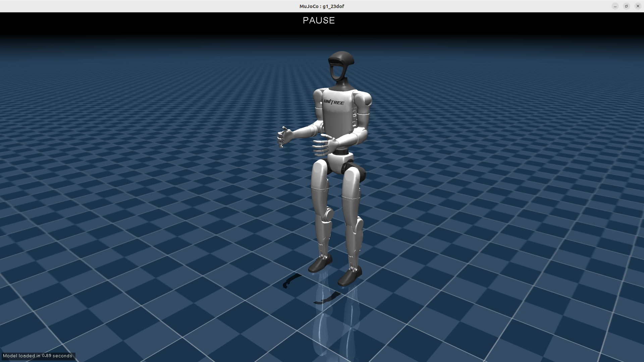Click the PAUSE overlay text
644x362 pixels.
point(319,20)
